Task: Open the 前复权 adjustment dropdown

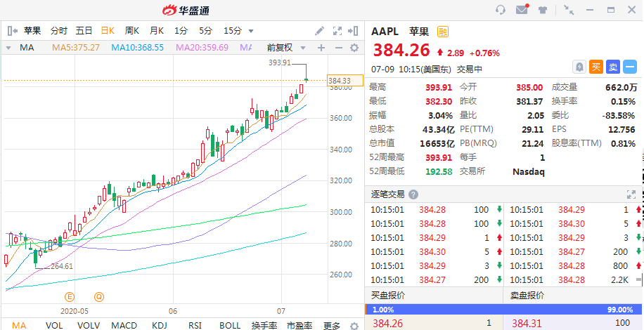Action: (x=286, y=48)
